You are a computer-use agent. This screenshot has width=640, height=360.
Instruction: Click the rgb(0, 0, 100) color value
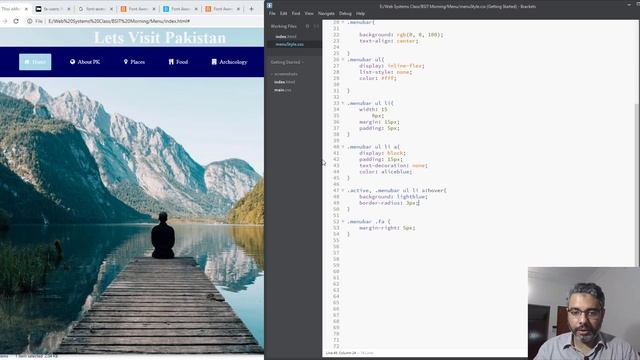coord(418,35)
